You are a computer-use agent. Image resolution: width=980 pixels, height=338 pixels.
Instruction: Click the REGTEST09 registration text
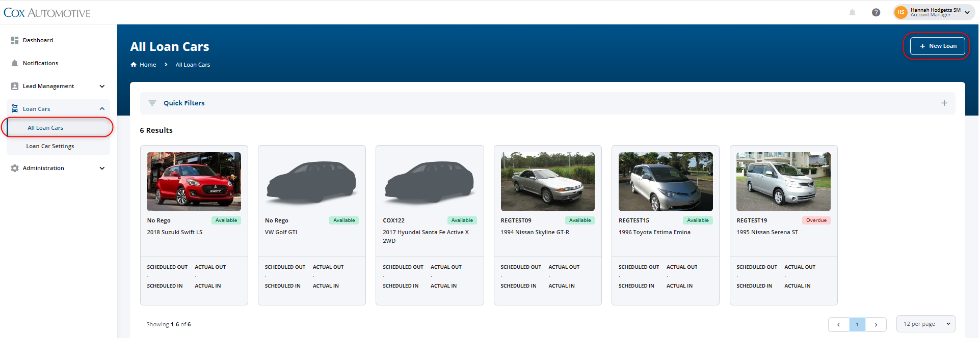[516, 220]
